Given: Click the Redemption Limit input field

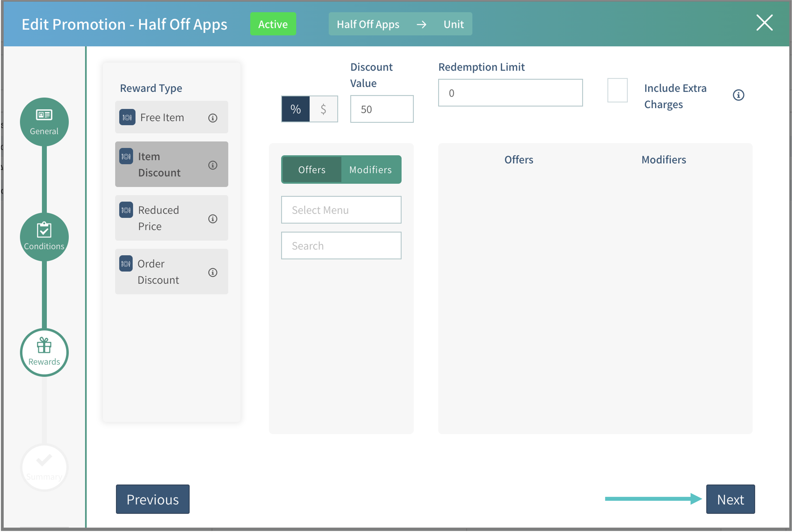Looking at the screenshot, I should coord(510,93).
